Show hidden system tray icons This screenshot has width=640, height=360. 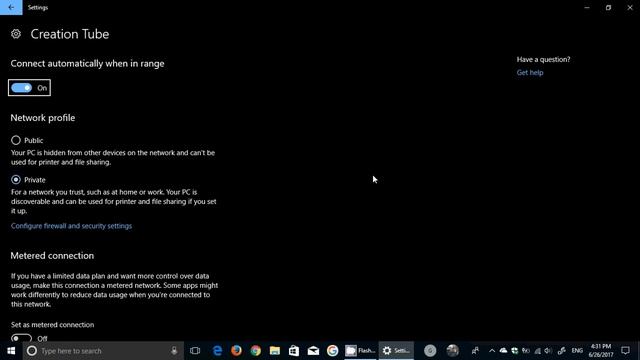(x=492, y=351)
